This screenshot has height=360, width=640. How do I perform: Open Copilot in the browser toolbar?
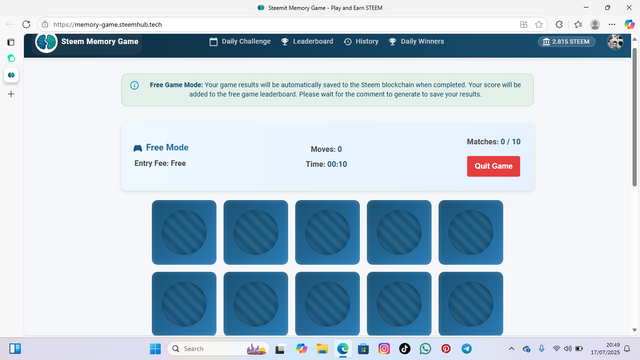tap(629, 24)
